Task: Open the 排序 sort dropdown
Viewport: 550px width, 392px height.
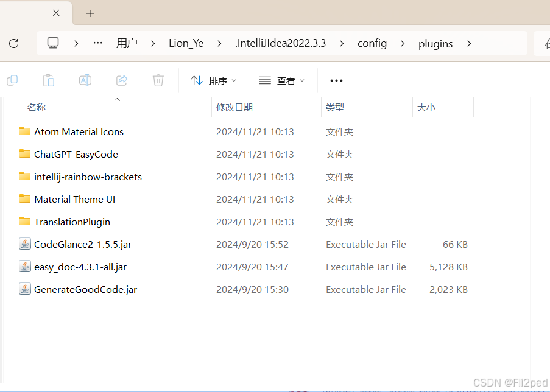Action: pos(214,80)
